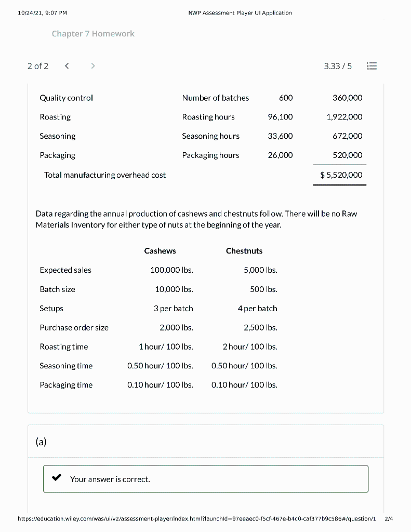Image resolution: width=411 pixels, height=532 pixels.
Task: Click the forward navigation arrow icon
Action: point(92,66)
